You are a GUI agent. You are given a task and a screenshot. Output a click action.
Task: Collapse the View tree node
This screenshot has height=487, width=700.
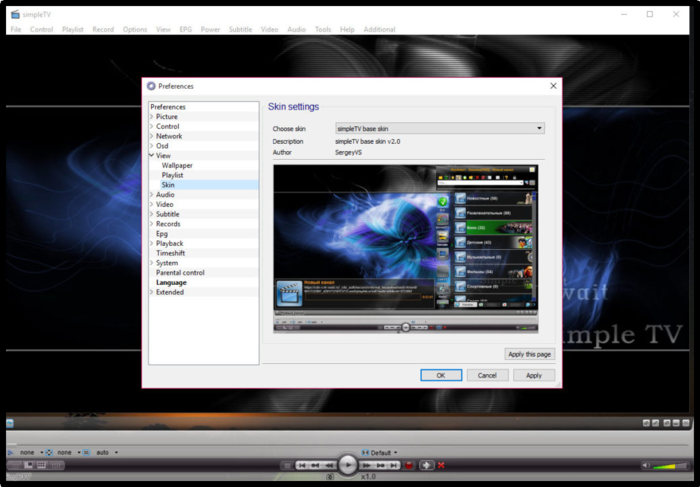point(152,155)
